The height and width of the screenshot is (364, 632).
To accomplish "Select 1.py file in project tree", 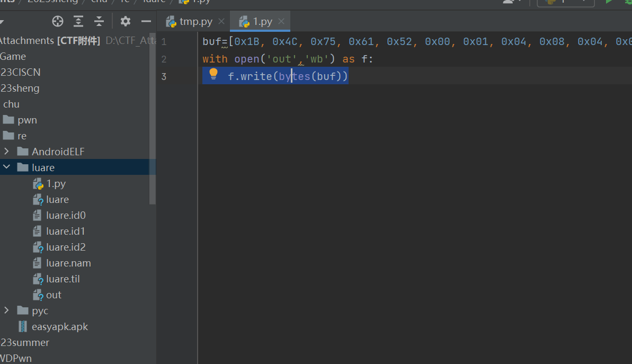I will click(x=56, y=183).
